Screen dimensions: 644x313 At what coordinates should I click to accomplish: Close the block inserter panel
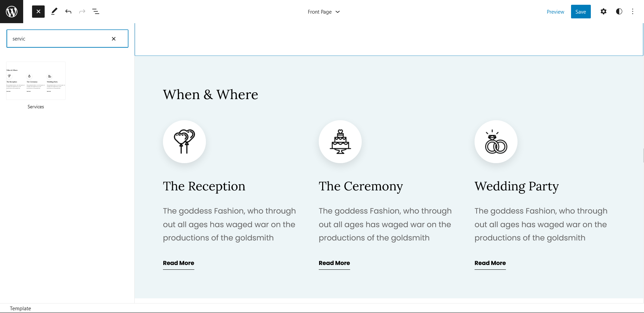pyautogui.click(x=38, y=12)
